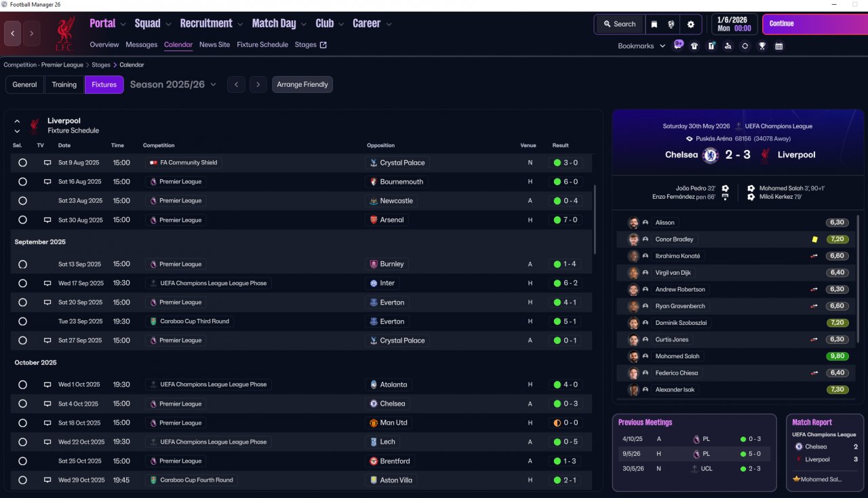Open the Bookmarks dropdown
The height and width of the screenshot is (498, 868).
[642, 46]
